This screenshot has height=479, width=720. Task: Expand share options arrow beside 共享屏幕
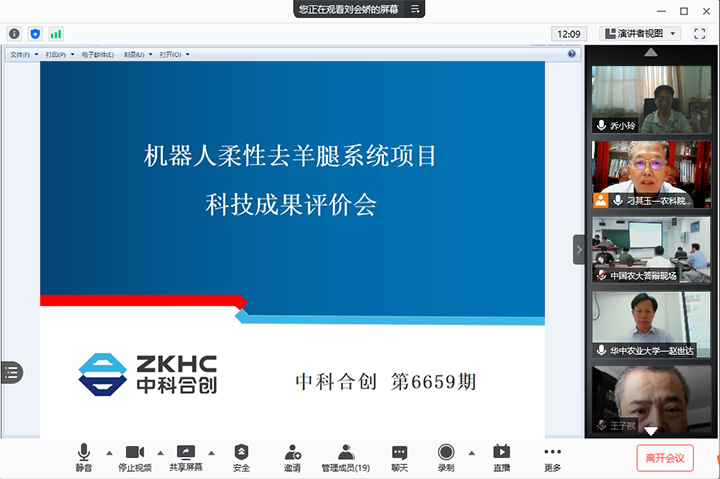211,453
